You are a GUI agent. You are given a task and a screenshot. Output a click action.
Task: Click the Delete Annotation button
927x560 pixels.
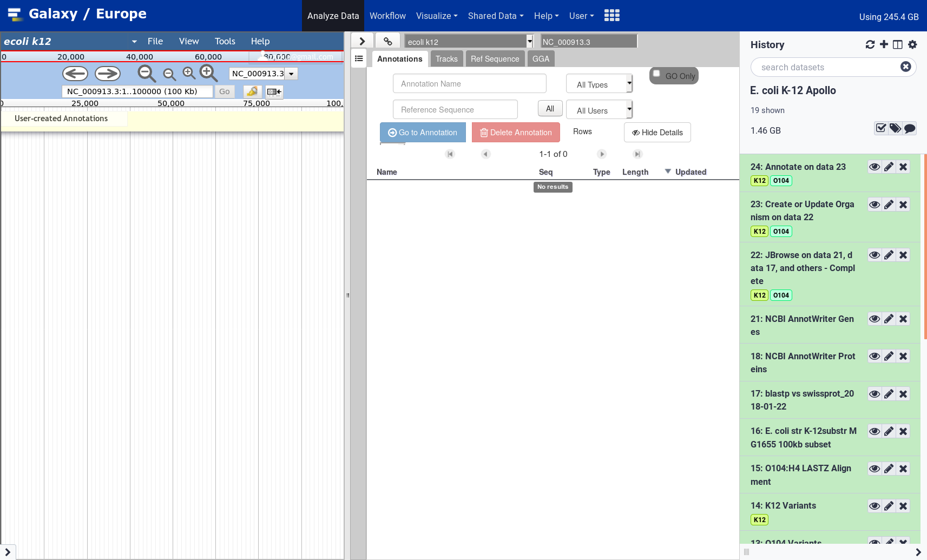tap(516, 133)
